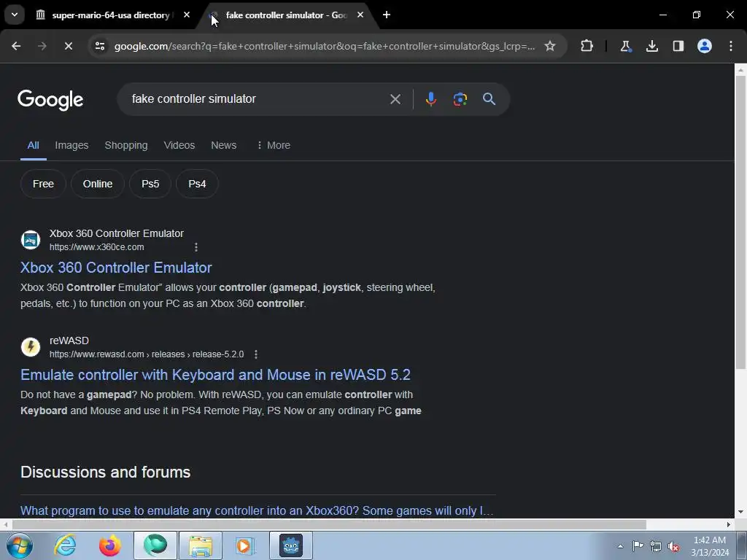Select the fake controller simulator tab
This screenshot has height=560, width=747.
[x=286, y=15]
